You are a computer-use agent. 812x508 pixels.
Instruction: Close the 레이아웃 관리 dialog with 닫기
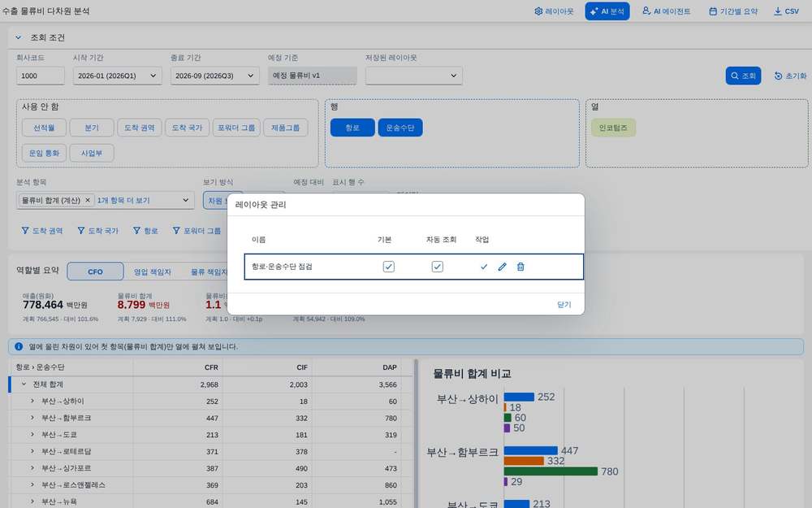[564, 304]
